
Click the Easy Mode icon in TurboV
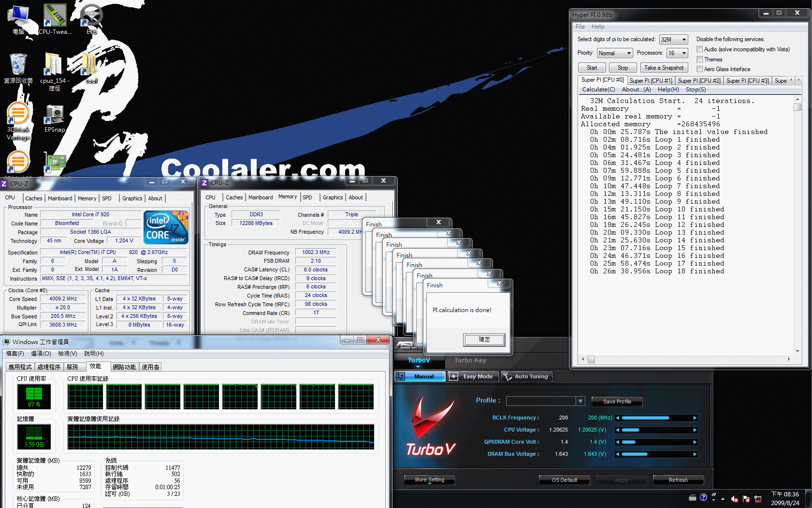[x=453, y=376]
